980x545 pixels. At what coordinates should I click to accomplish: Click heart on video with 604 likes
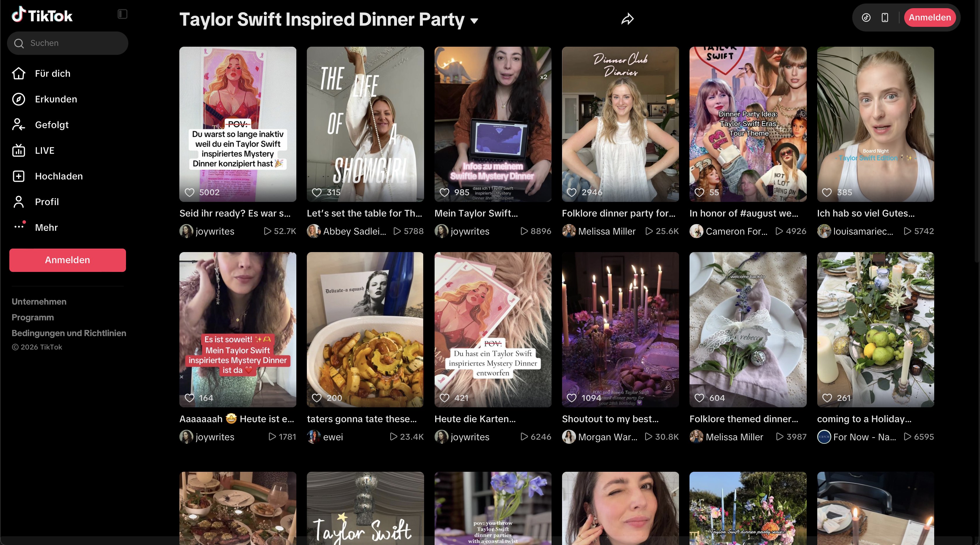[x=699, y=398]
